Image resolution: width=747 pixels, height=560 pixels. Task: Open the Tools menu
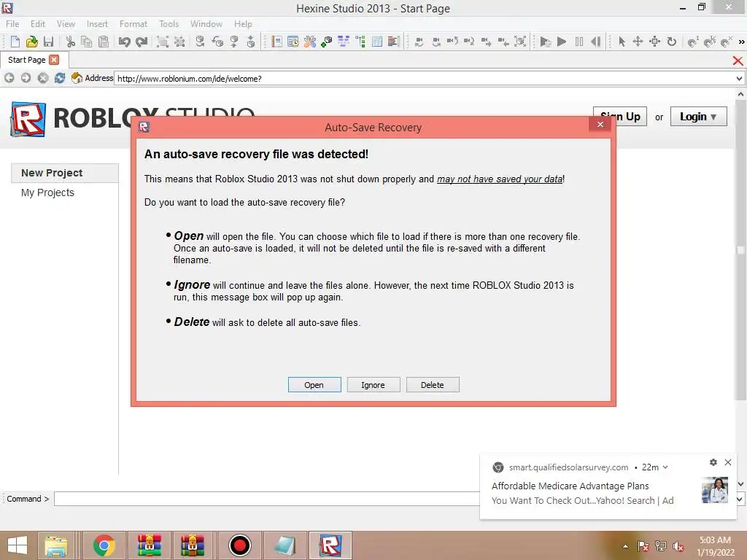169,24
